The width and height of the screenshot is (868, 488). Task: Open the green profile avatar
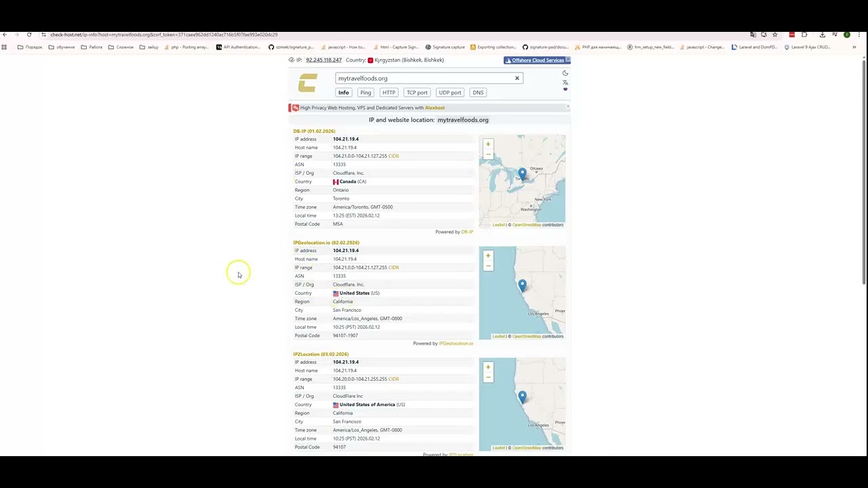(x=847, y=35)
